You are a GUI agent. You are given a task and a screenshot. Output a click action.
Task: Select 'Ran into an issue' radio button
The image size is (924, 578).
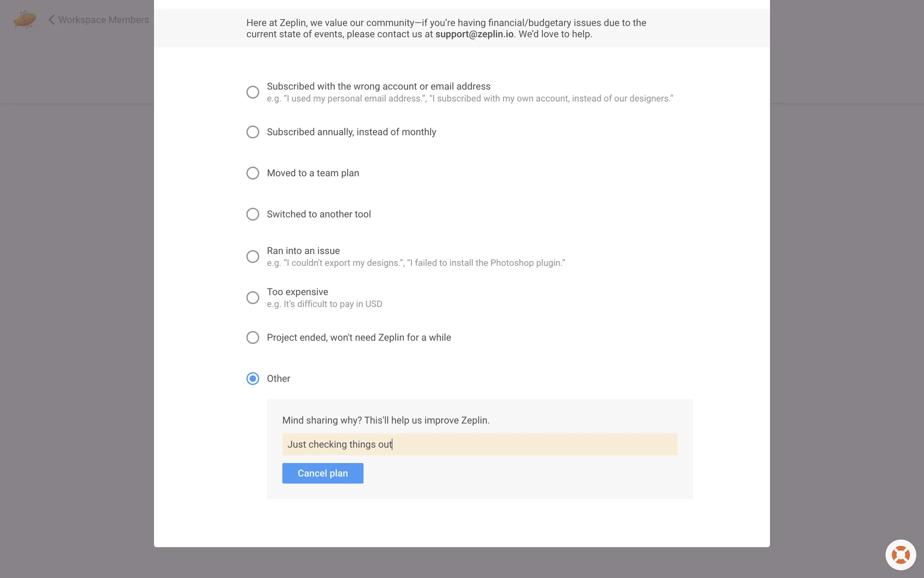[x=253, y=256]
